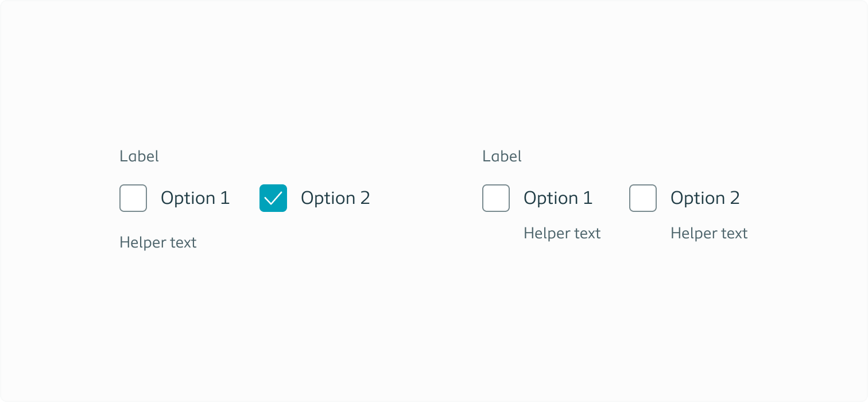Click Helper text below right Option 1

point(562,233)
